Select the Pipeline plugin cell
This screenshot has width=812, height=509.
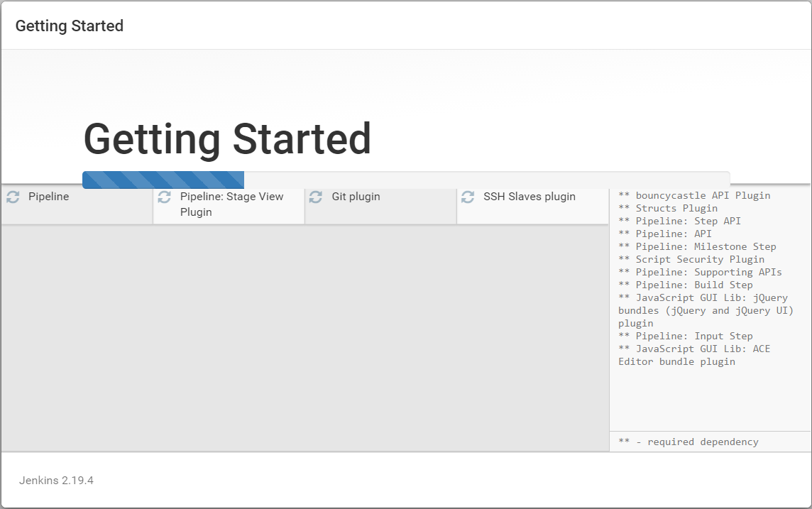pyautogui.click(x=77, y=206)
